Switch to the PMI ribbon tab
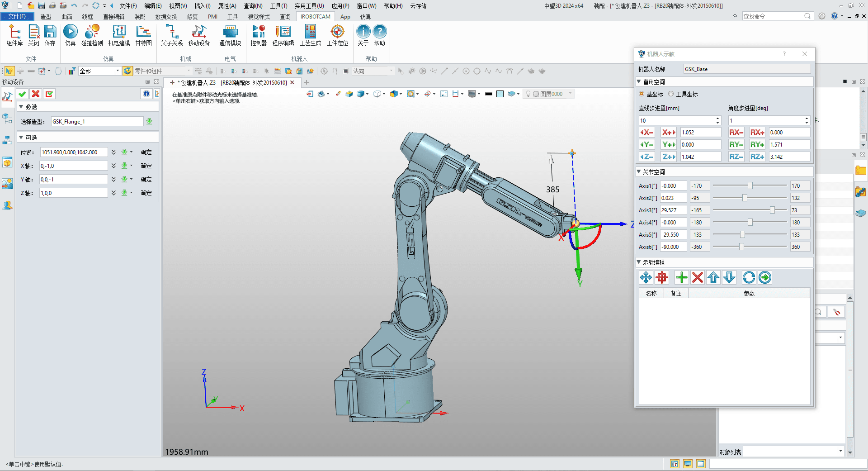This screenshot has width=868, height=471. pyautogui.click(x=212, y=17)
